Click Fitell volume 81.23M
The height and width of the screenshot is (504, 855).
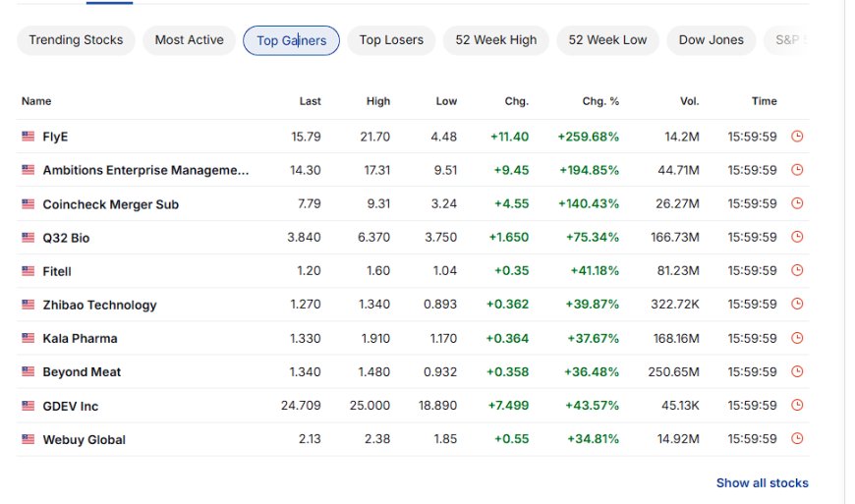(678, 271)
